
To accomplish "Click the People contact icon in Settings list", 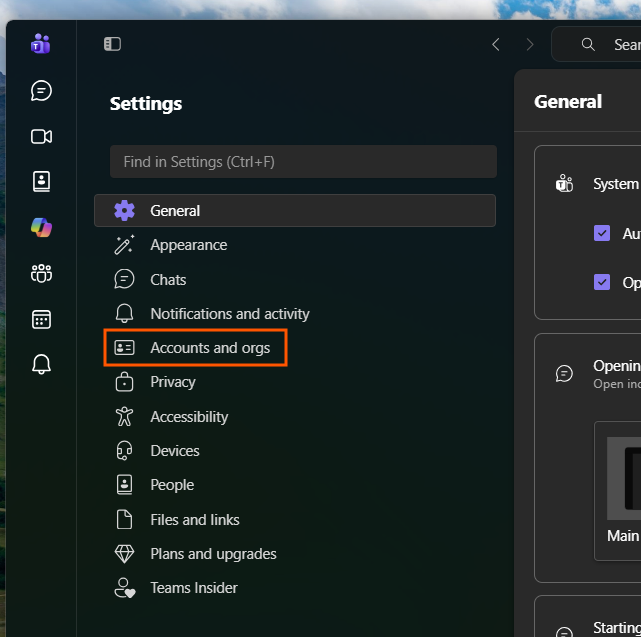I will (124, 484).
